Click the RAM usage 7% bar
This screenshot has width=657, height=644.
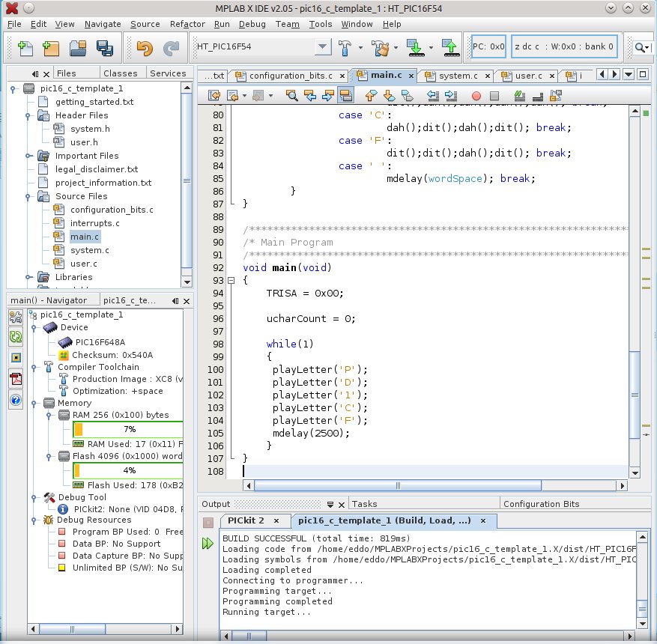point(128,429)
